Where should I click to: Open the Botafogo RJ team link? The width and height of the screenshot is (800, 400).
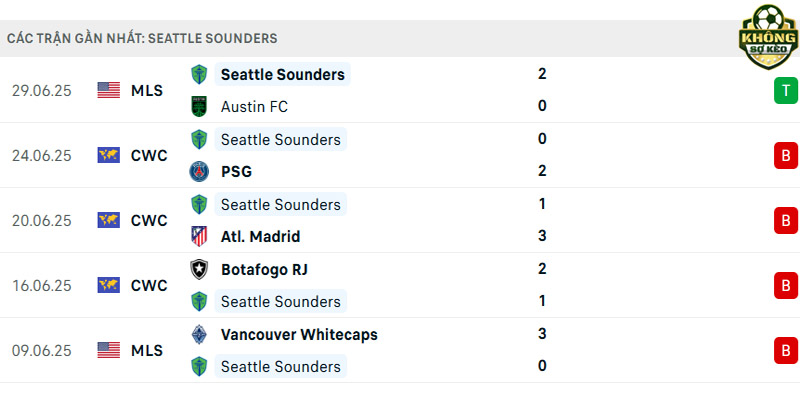coord(264,269)
